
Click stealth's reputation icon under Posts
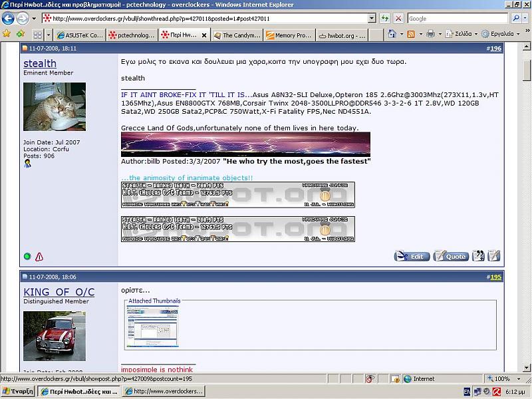click(x=27, y=164)
